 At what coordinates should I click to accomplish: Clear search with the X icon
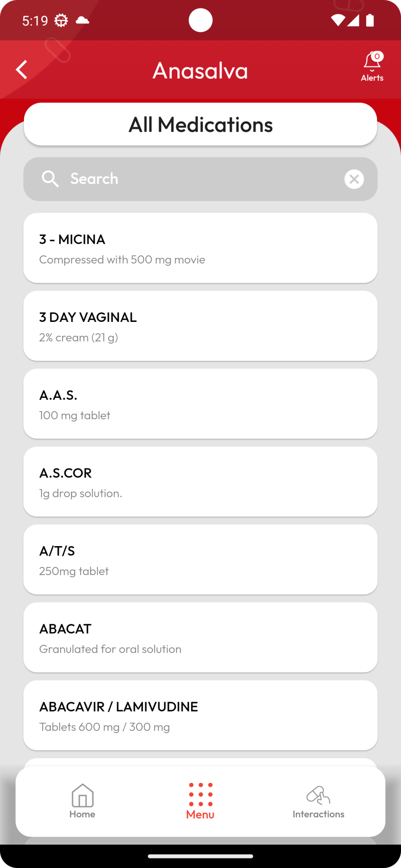[354, 179]
